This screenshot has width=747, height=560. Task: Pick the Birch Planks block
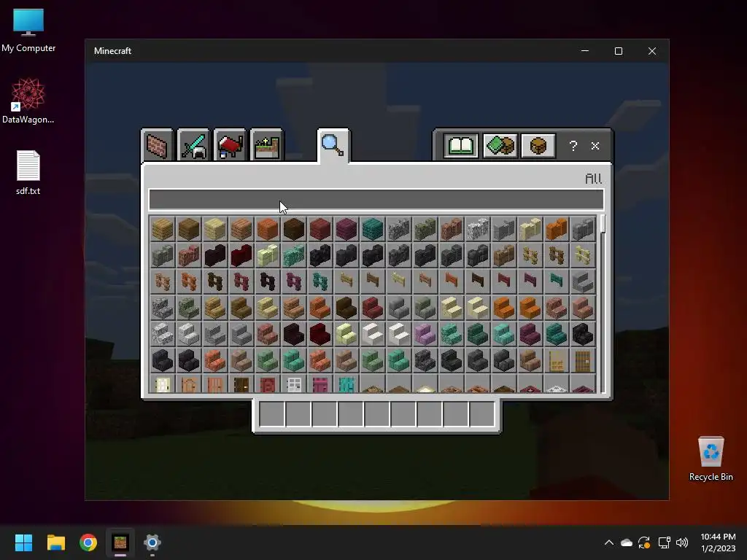[x=215, y=229]
